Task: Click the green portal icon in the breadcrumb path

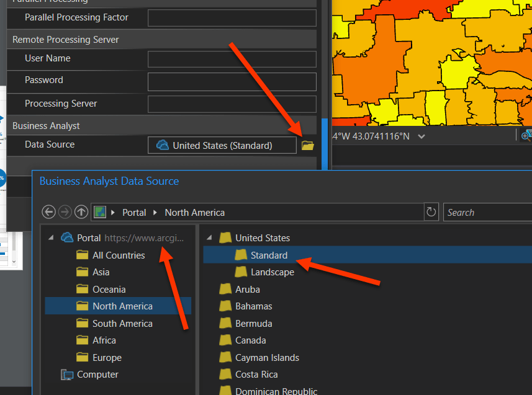Action: [x=99, y=211]
